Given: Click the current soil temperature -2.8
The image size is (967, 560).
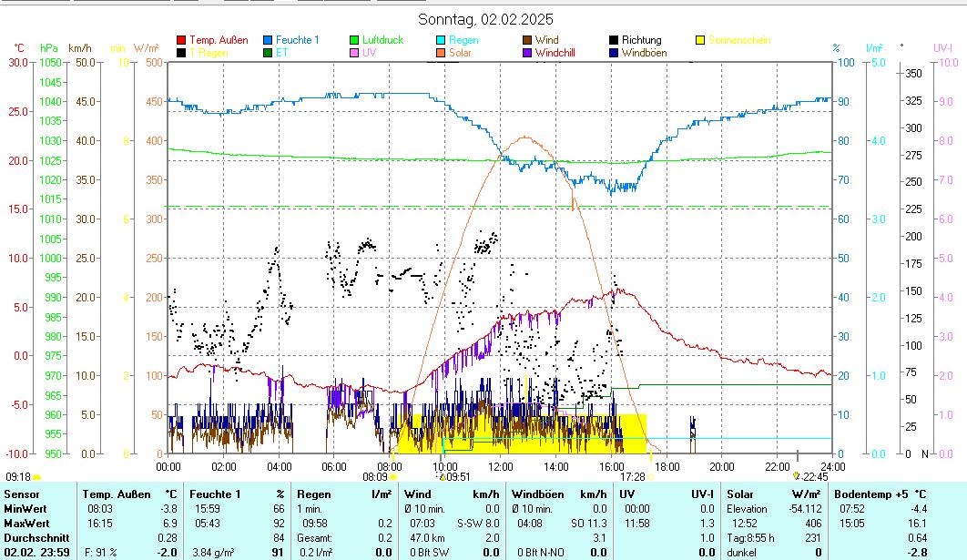Looking at the screenshot, I should tap(918, 553).
